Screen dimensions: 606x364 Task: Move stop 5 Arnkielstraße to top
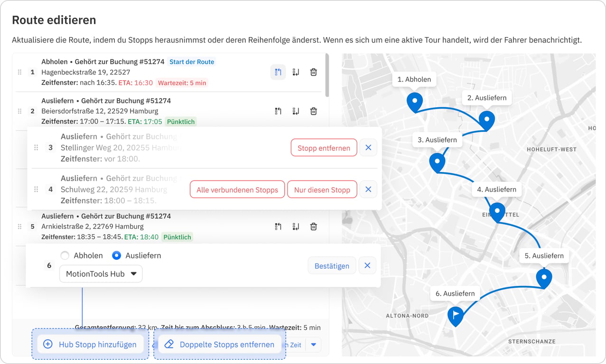pos(278,227)
